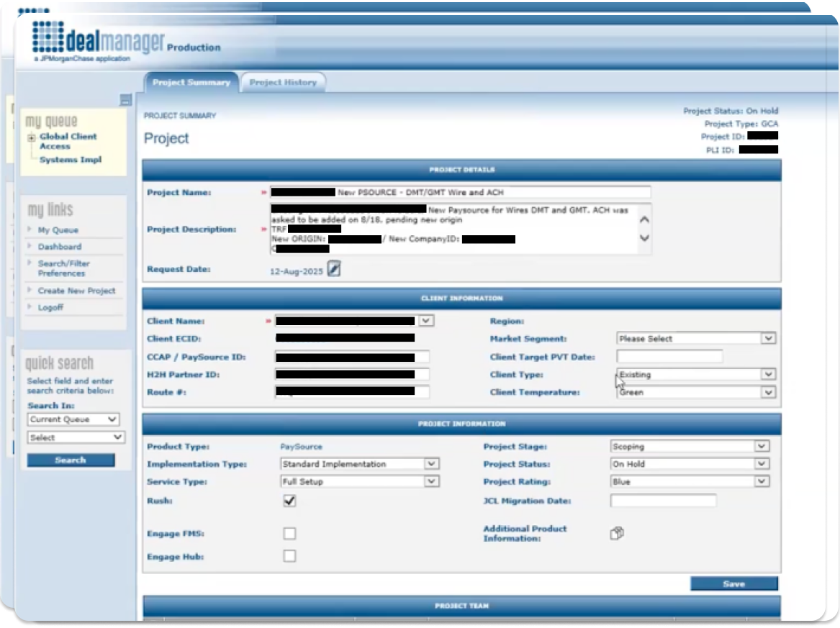Open the My Queue link
This screenshot has height=628, width=840.
58,230
